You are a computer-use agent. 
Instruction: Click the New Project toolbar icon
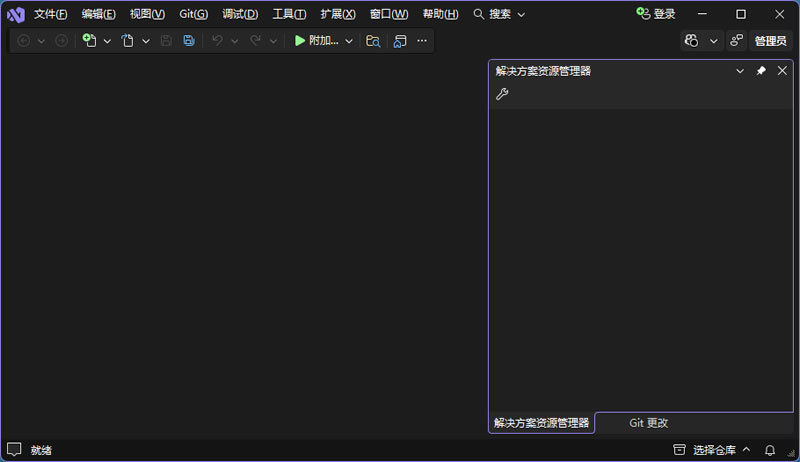tap(89, 41)
